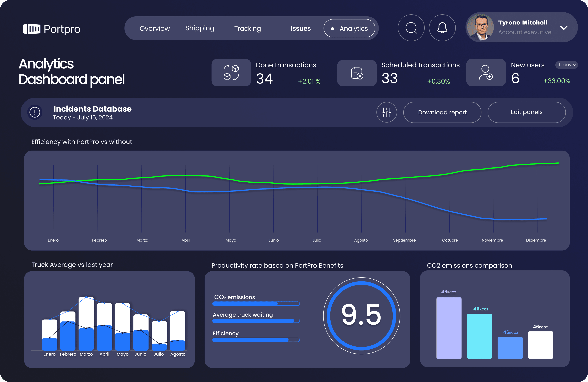This screenshot has width=588, height=382.
Task: Click the CO₂ emissions progress bar
Action: coord(256,303)
